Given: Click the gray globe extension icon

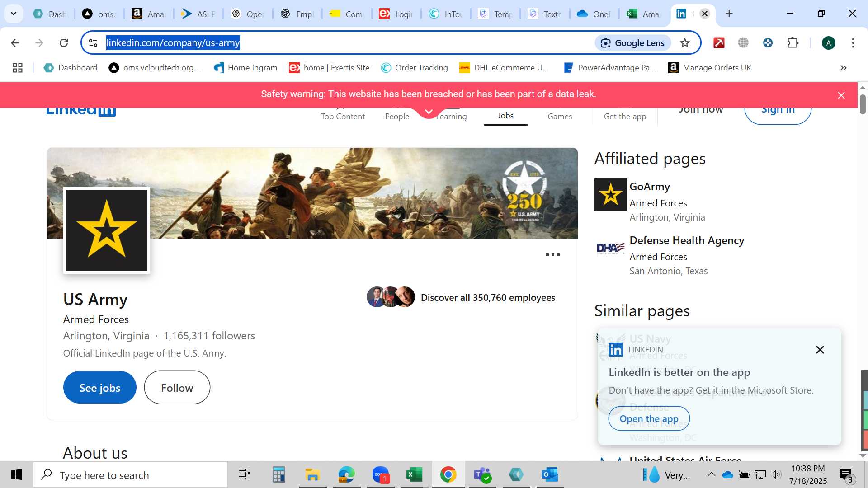Looking at the screenshot, I should coord(743,43).
